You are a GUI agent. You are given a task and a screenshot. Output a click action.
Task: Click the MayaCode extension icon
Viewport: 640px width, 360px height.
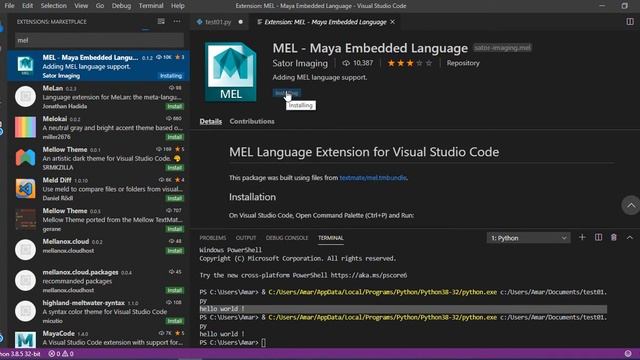tap(25, 340)
